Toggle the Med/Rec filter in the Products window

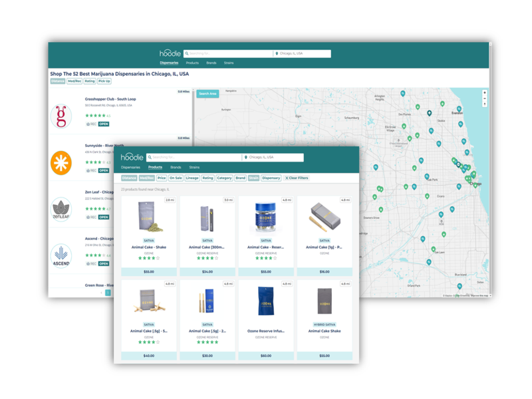146,178
